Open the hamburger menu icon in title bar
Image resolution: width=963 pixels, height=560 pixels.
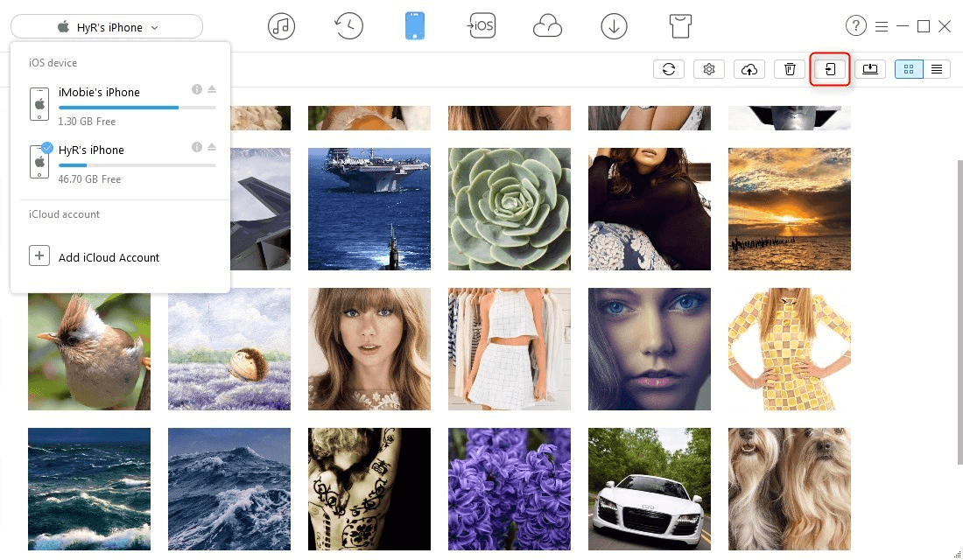[882, 26]
